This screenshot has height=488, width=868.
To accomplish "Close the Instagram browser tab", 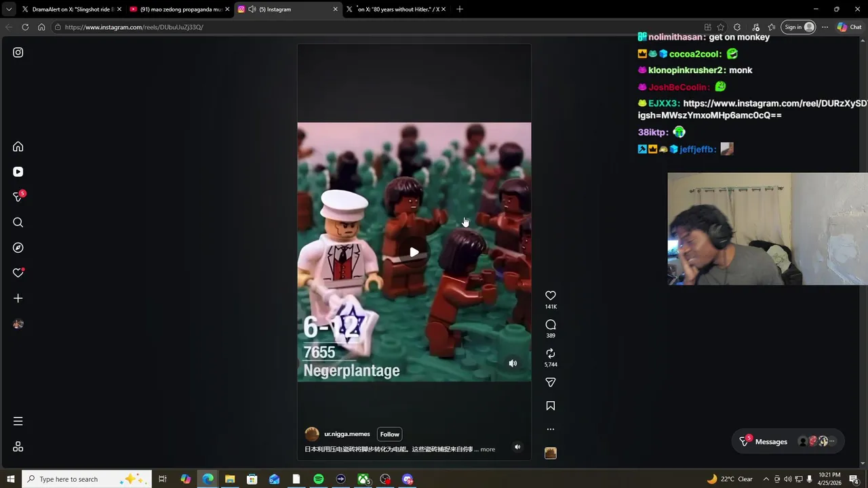I will (x=335, y=9).
